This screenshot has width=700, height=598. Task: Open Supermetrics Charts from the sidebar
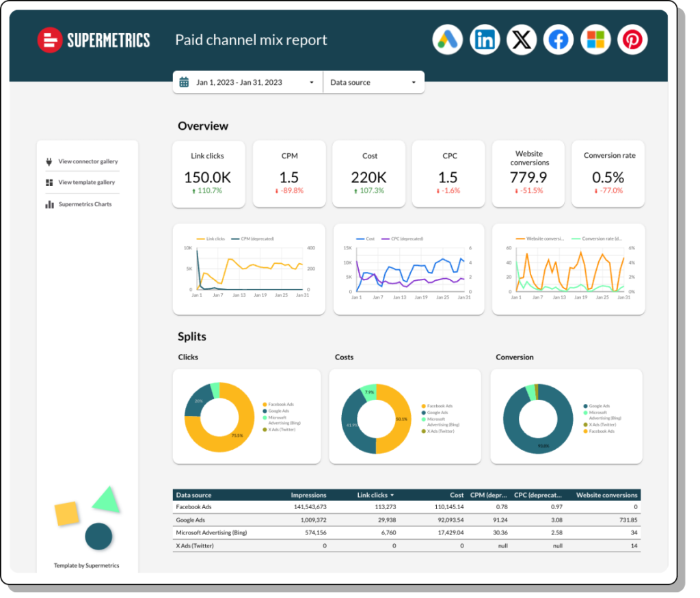(83, 204)
